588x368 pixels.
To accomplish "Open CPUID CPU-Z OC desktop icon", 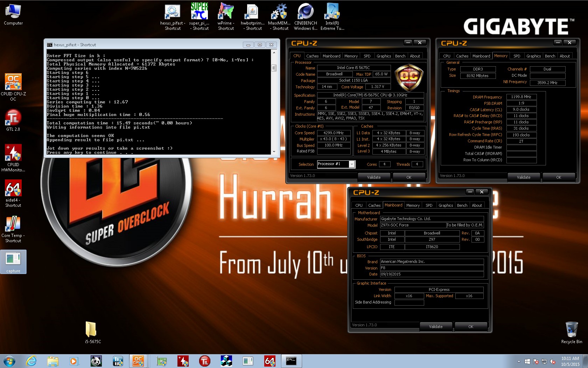I will [13, 87].
